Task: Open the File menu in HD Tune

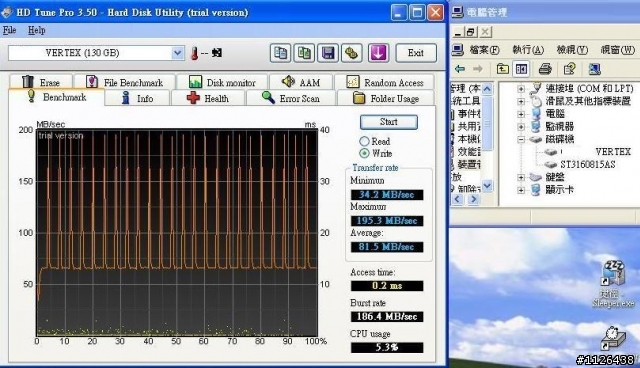Action: point(9,30)
